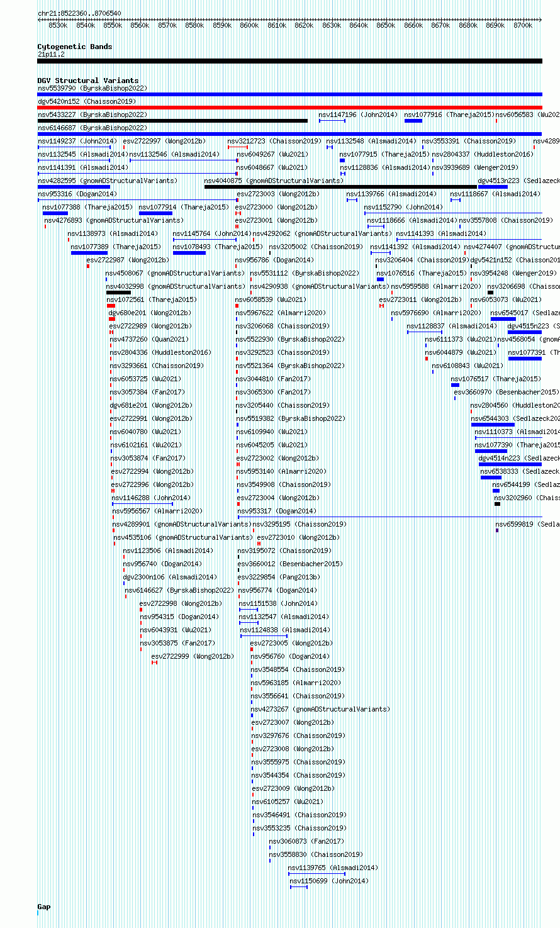
Task: Select nsv1078493 (Thareja2015) label
Action: (x=218, y=247)
